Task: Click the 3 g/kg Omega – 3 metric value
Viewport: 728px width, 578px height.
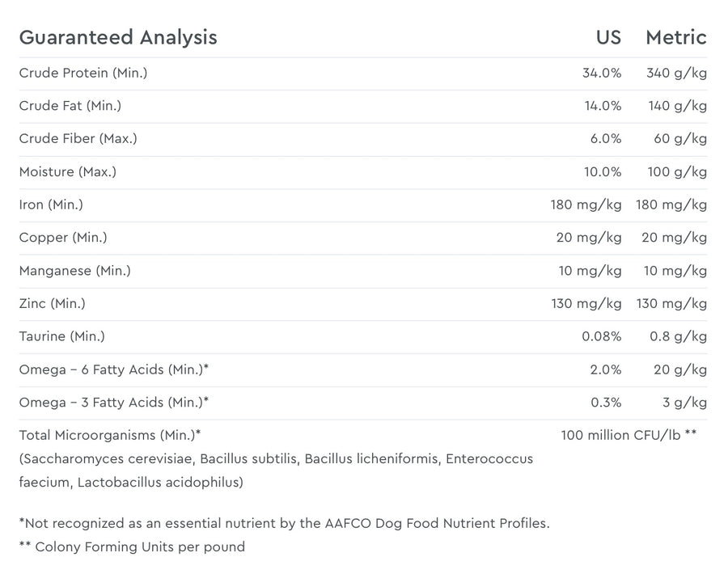Action: click(x=684, y=403)
